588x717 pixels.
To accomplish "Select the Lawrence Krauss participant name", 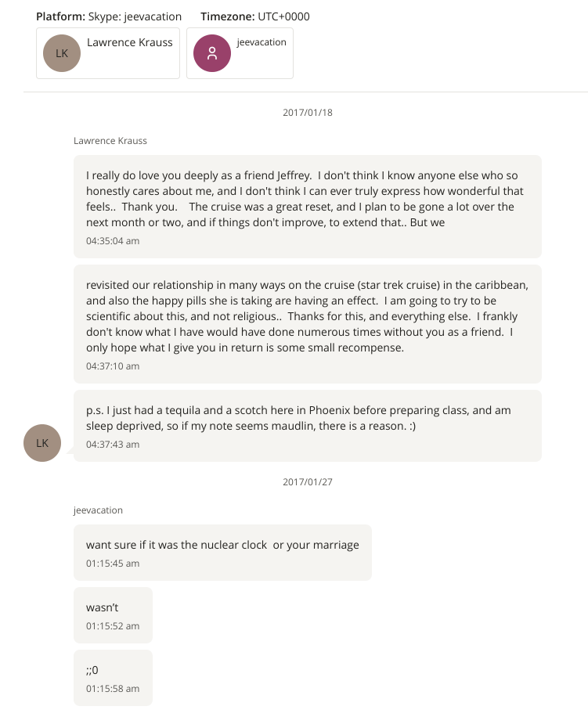I will [129, 42].
